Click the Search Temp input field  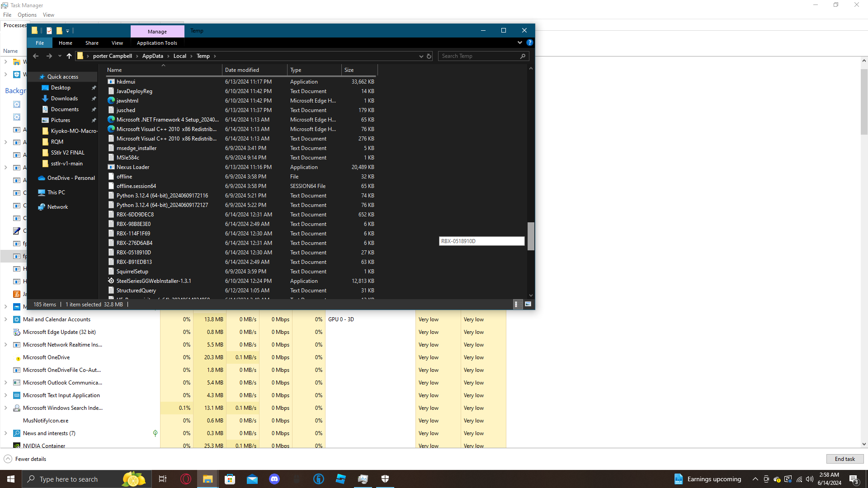tap(479, 56)
